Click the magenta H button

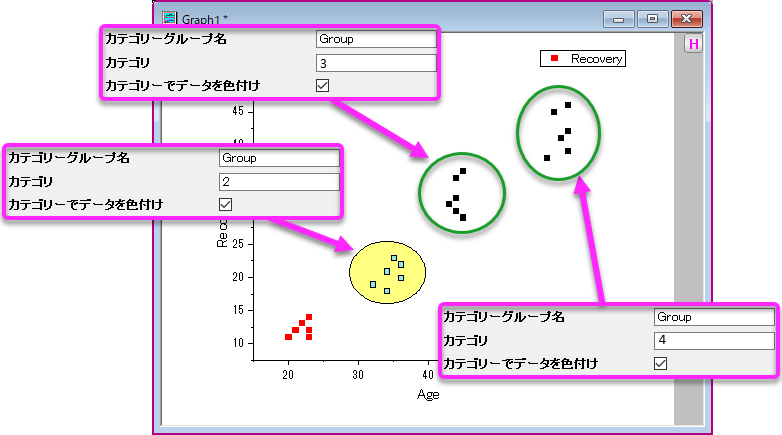pyautogui.click(x=693, y=44)
